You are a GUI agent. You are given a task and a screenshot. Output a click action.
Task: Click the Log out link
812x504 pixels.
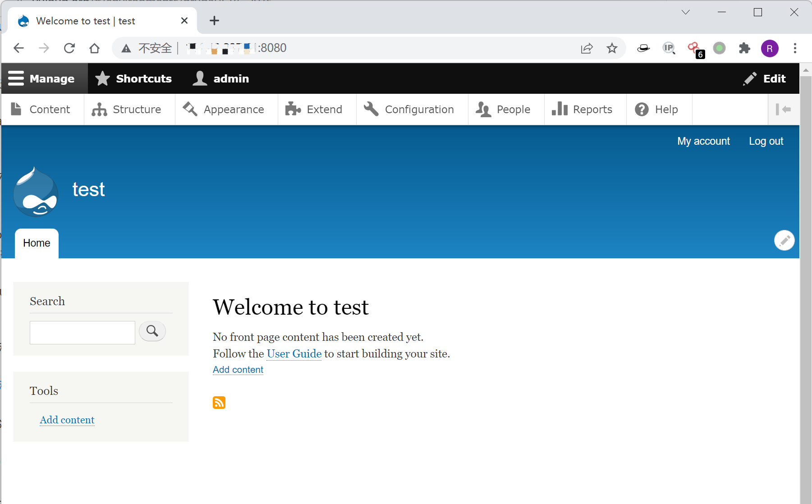[766, 141]
